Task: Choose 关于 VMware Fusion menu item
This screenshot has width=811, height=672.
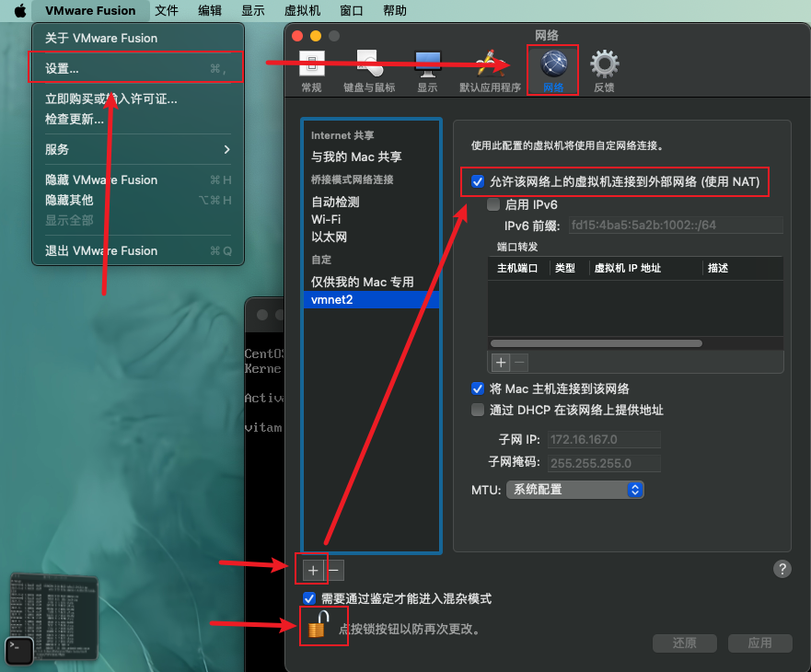Action: 137,39
